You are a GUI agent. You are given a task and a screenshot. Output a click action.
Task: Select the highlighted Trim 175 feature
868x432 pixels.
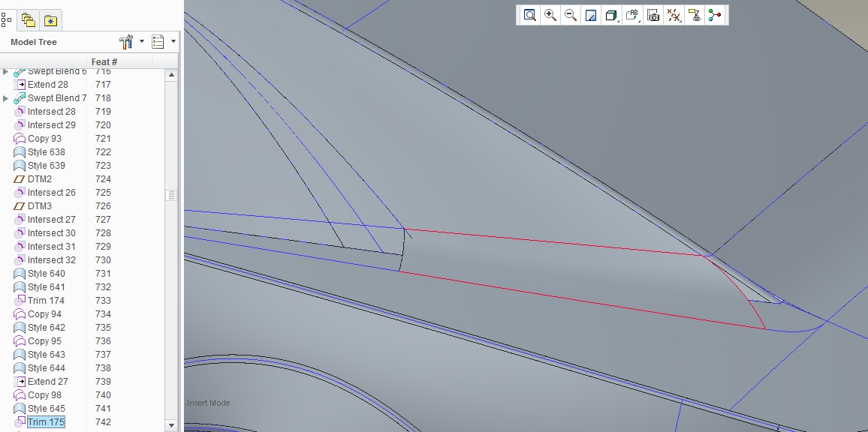[46, 422]
